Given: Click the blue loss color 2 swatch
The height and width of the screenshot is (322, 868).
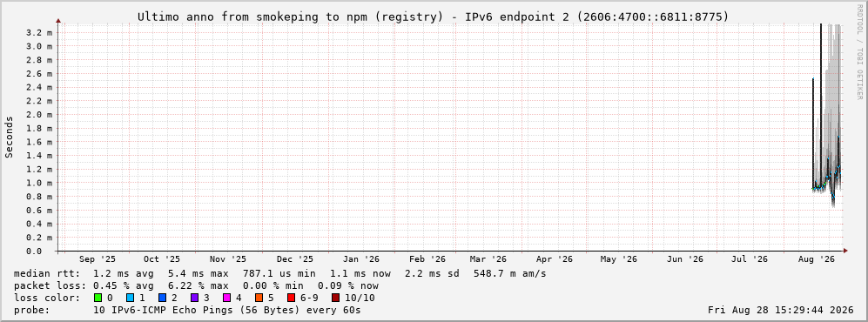Looking at the screenshot, I should [162, 299].
